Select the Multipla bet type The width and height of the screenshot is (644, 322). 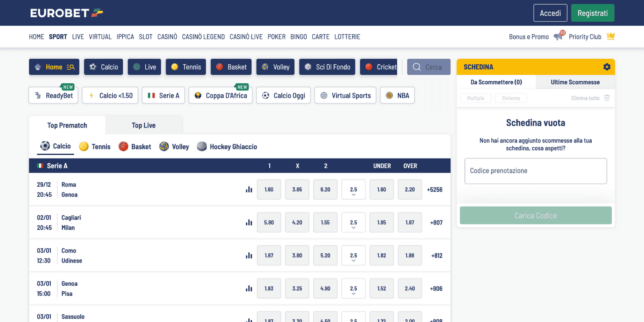(475, 98)
